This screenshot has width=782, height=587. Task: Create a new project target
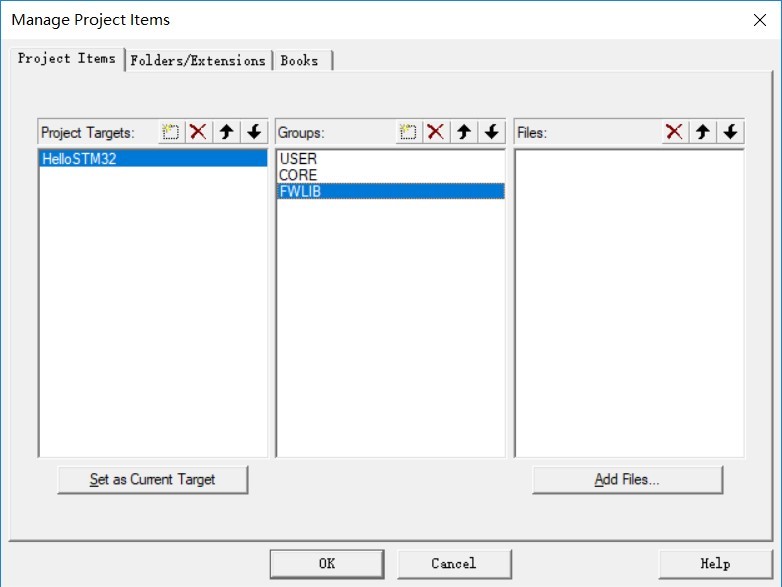coord(171,132)
